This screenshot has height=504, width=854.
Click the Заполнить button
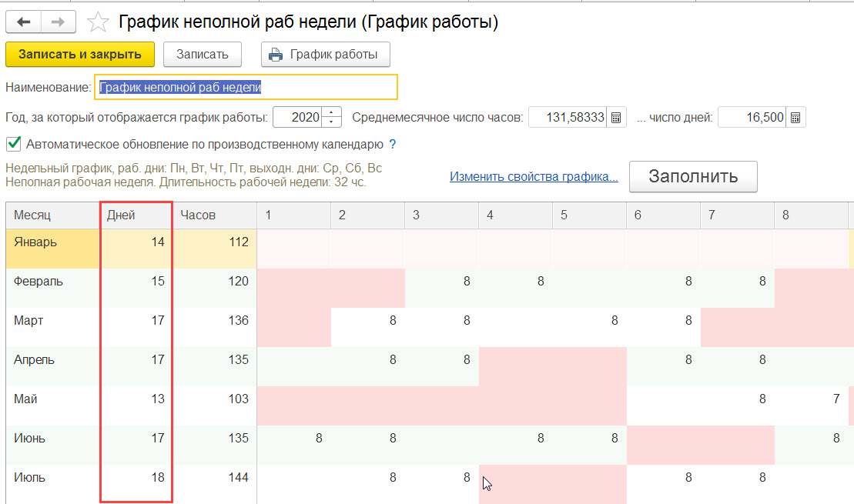pos(693,176)
